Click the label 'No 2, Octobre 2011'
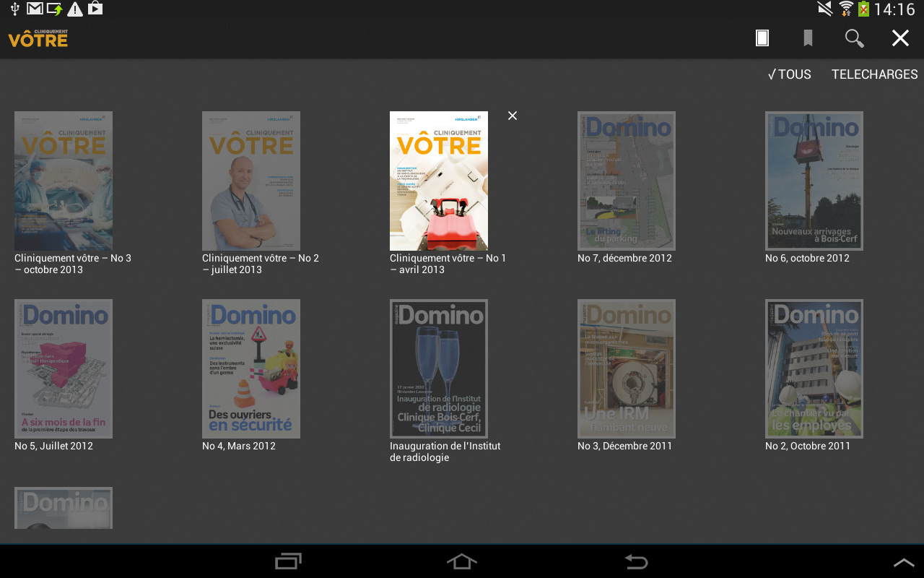Screen dimensions: 924x578 808,446
